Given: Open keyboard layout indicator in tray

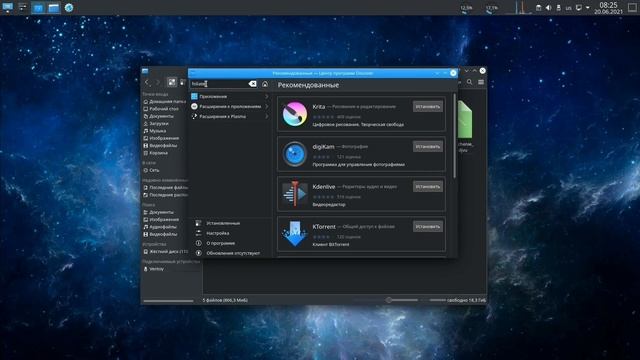Looking at the screenshot, I should coord(569,8).
